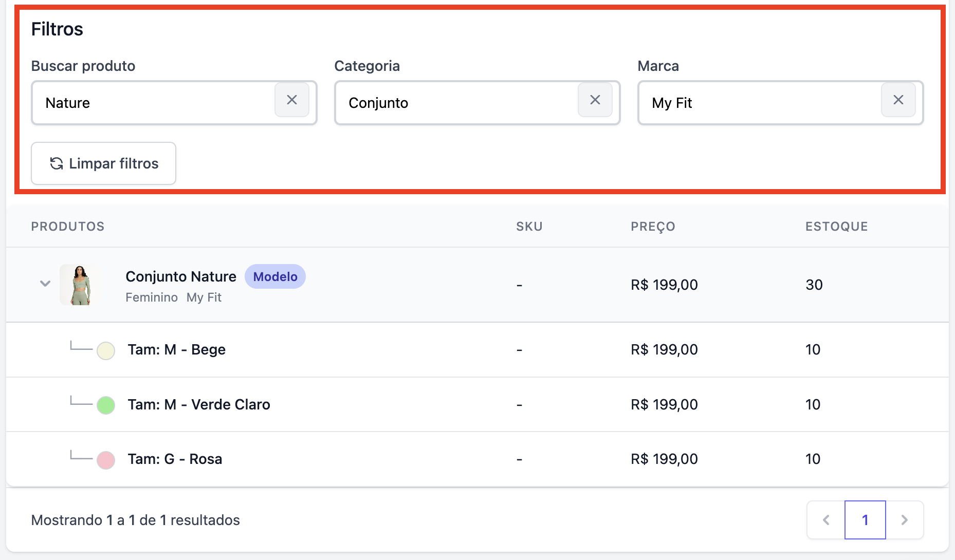Clear the Conjunto category filter
The width and height of the screenshot is (955, 560).
coord(595,100)
